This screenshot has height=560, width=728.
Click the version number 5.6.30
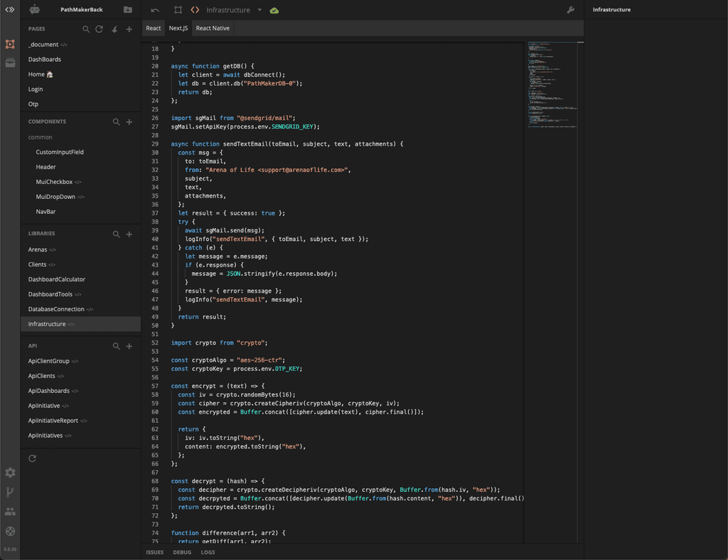[10, 549]
